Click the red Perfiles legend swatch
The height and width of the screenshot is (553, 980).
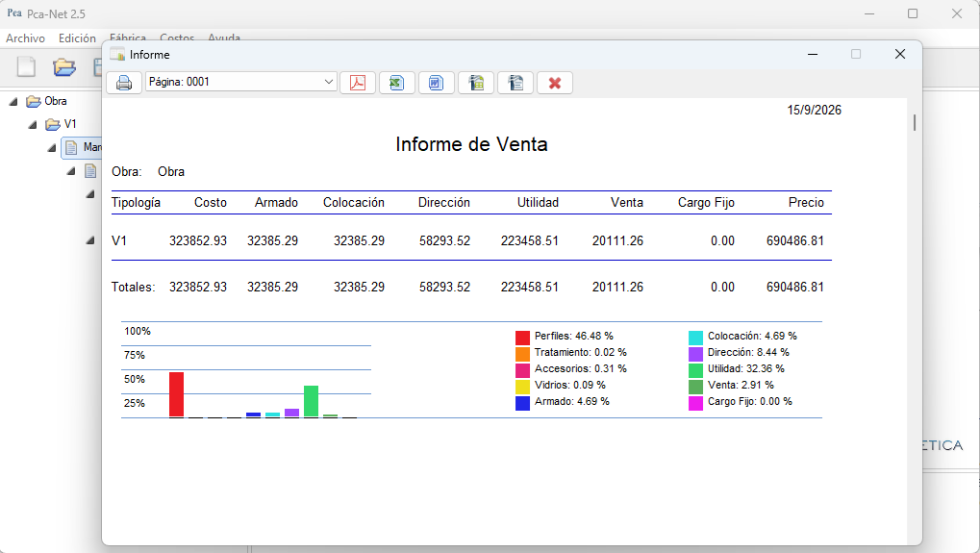[x=522, y=338]
